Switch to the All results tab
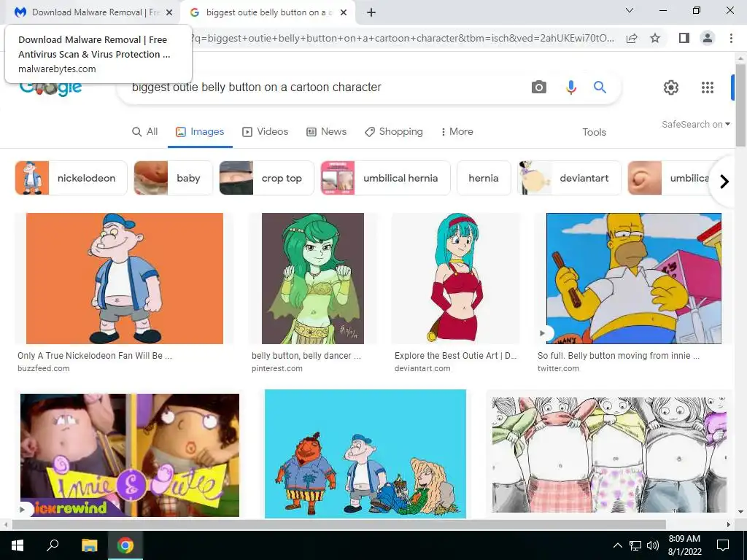This screenshot has height=560, width=747. 145,132
